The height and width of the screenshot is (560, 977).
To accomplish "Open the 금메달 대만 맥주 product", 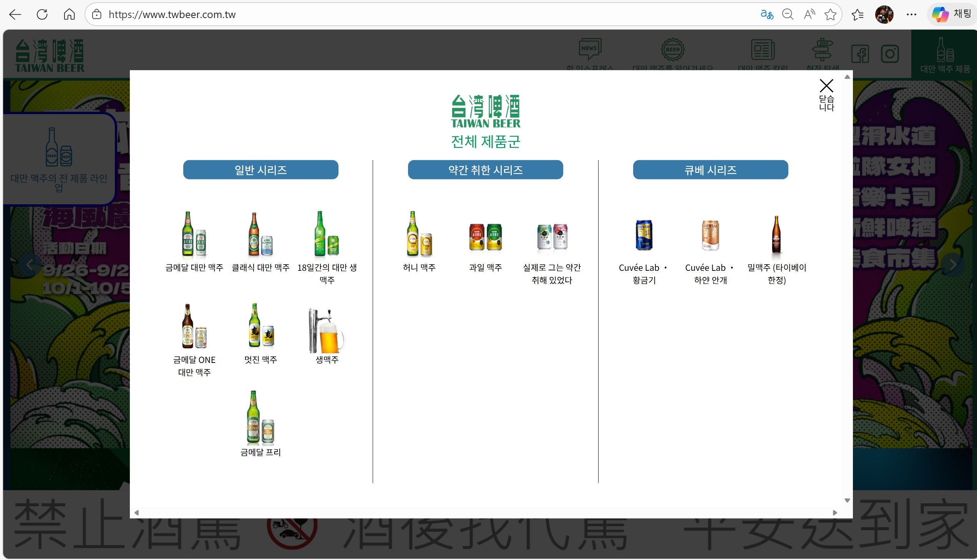I will (x=194, y=235).
